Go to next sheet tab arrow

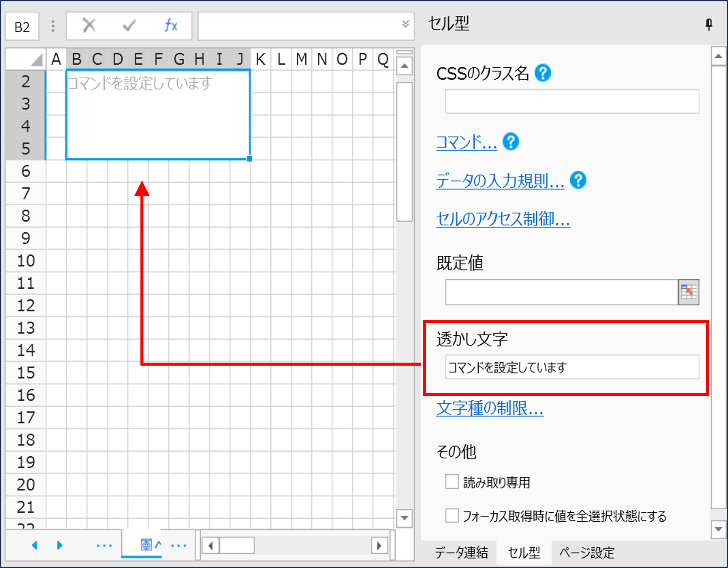60,545
